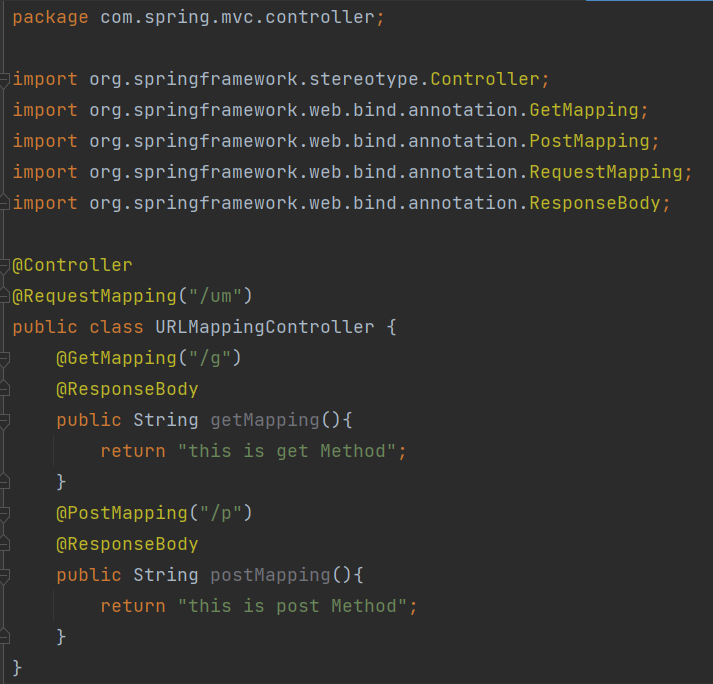Place cursor in "this is post Method" string

click(297, 606)
